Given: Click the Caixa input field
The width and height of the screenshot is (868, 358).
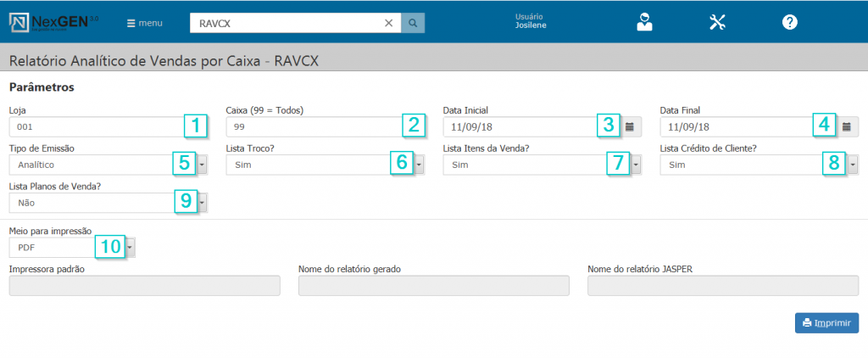Looking at the screenshot, I should (309, 126).
